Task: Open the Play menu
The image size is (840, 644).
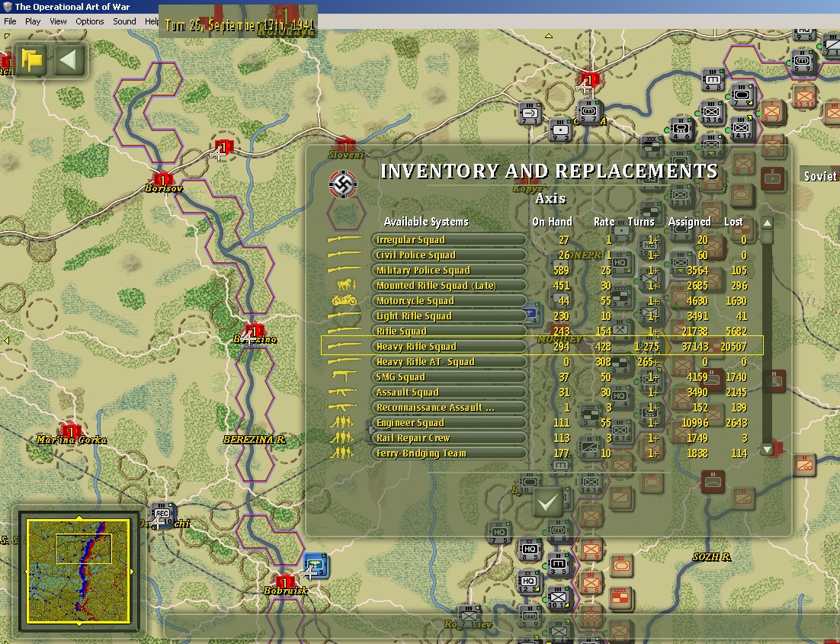Action: tap(33, 21)
